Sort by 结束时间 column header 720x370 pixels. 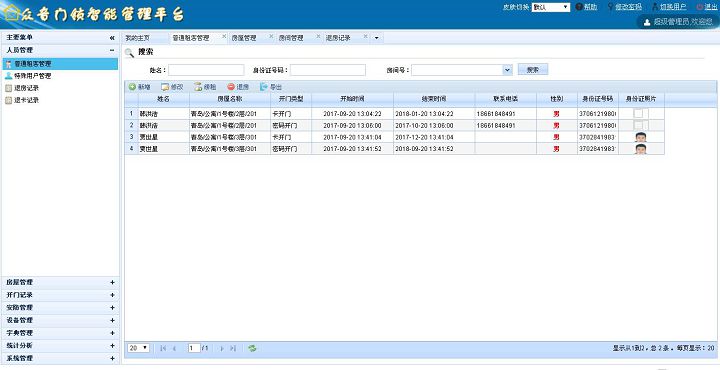pos(434,99)
